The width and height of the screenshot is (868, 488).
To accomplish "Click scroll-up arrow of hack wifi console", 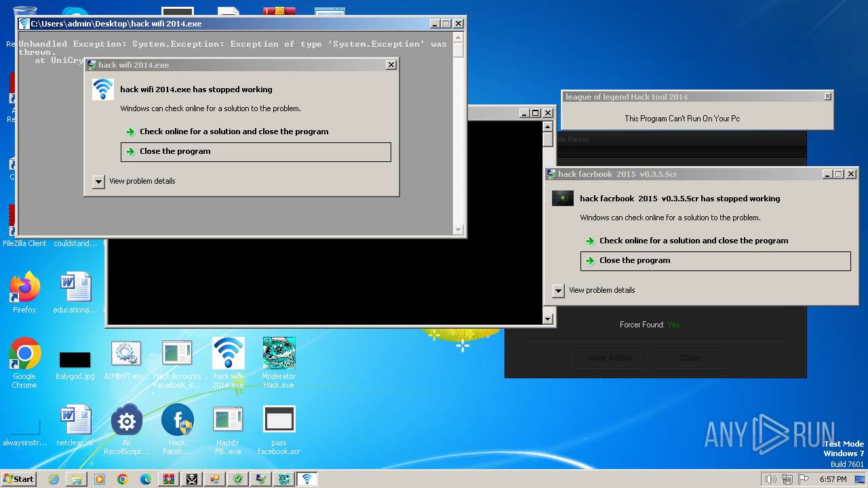I will [458, 39].
